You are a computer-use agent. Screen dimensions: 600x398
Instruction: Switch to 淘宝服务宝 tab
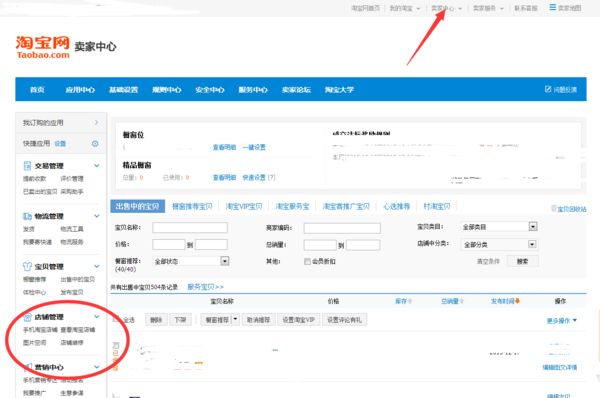click(x=292, y=207)
